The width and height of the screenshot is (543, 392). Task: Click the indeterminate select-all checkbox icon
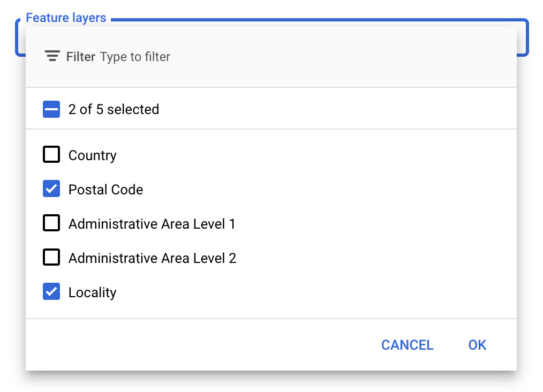(x=51, y=109)
